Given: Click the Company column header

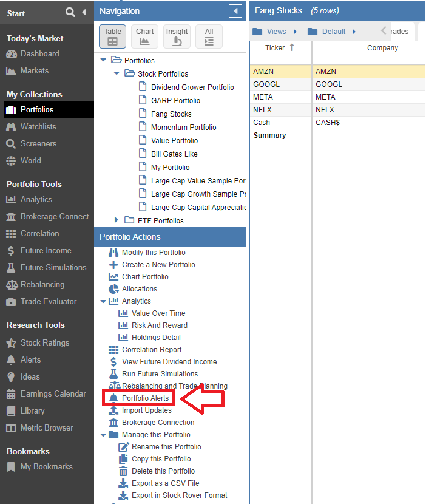Looking at the screenshot, I should coord(382,48).
